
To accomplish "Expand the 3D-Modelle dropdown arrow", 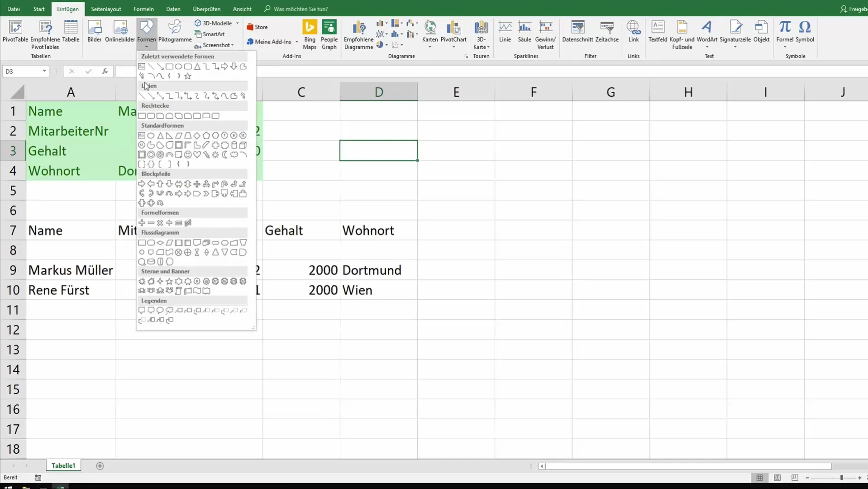I will (237, 23).
